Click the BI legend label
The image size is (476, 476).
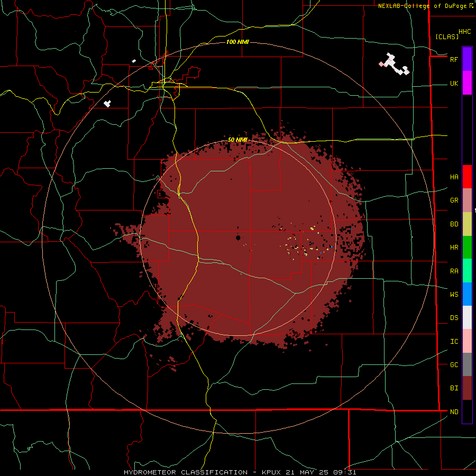pos(454,388)
